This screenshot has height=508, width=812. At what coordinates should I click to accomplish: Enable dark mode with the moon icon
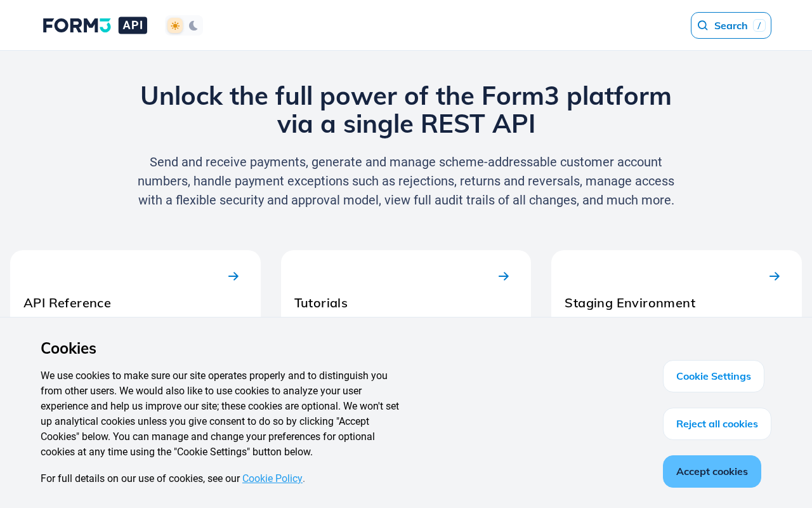tap(193, 25)
